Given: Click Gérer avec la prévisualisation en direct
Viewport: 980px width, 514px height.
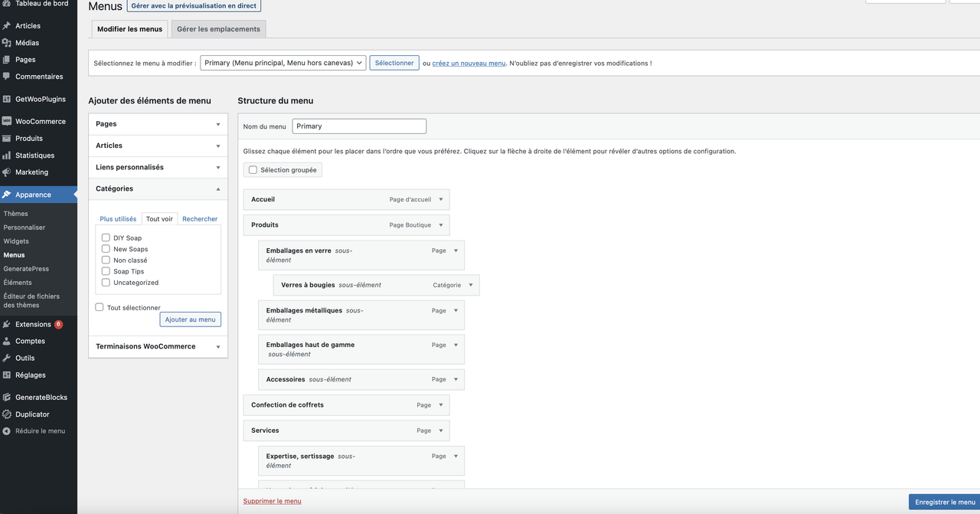Looking at the screenshot, I should point(194,5).
